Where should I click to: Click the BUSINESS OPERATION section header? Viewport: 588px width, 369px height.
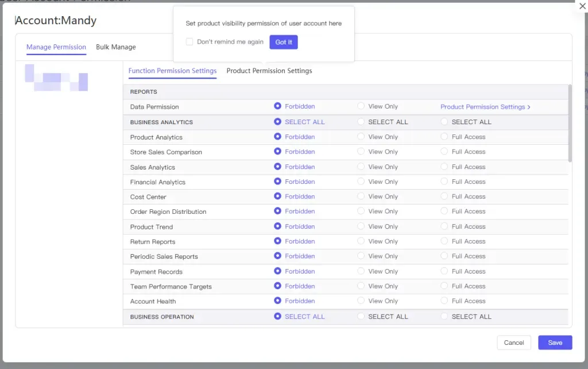click(x=162, y=317)
